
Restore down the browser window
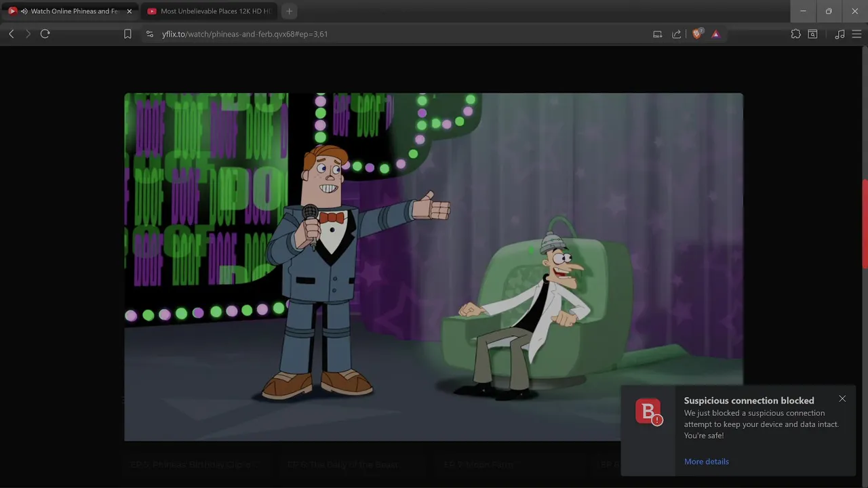coord(829,11)
